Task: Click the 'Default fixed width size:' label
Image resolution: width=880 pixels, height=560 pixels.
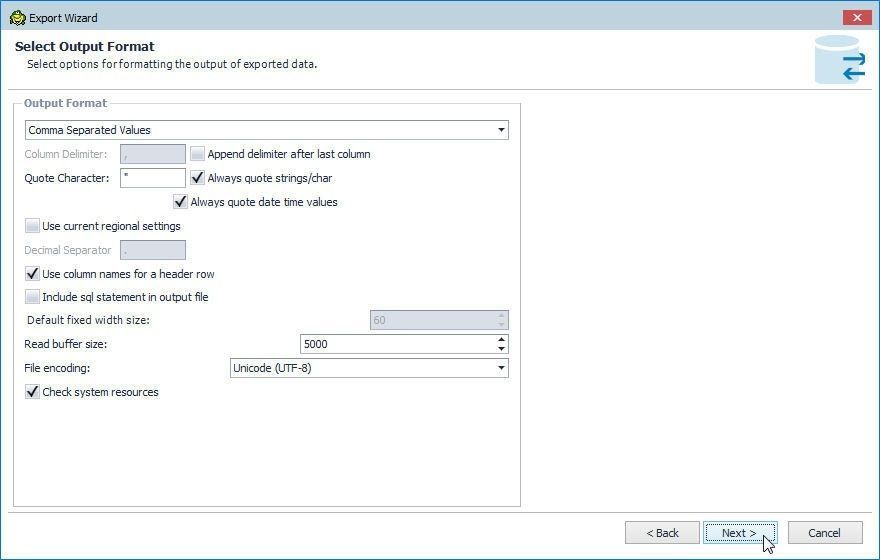Action: click(x=89, y=320)
